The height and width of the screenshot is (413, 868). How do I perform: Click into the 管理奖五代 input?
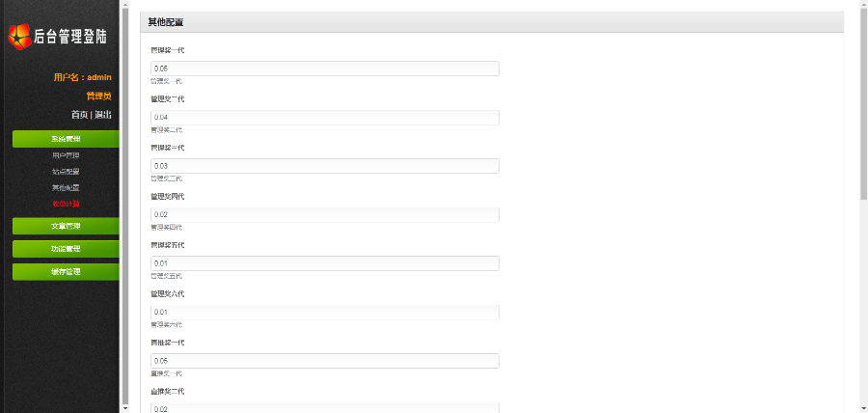[x=324, y=263]
